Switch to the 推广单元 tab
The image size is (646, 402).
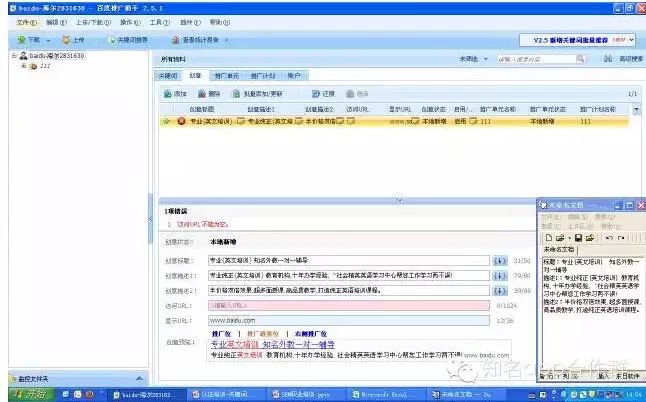tap(227, 76)
